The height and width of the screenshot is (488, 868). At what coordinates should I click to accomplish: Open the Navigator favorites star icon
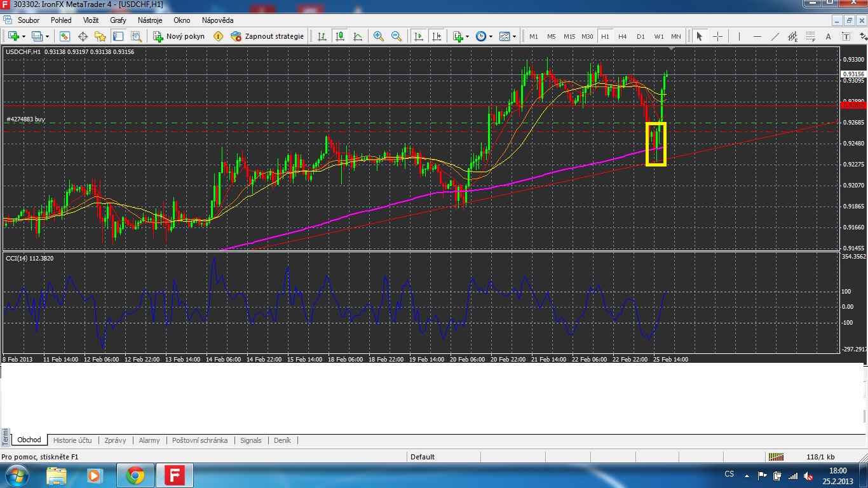100,36
